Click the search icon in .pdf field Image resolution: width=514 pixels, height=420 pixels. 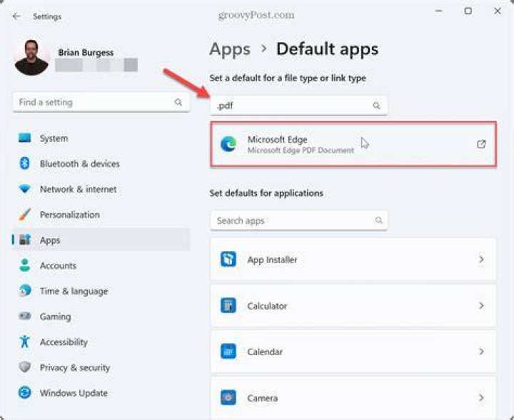pos(377,106)
